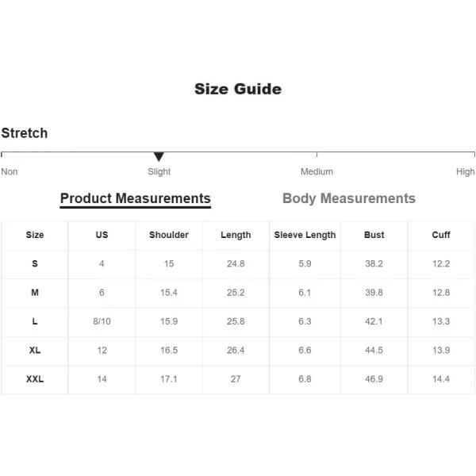
Task: Select the XL size row label
Action: [x=35, y=351]
